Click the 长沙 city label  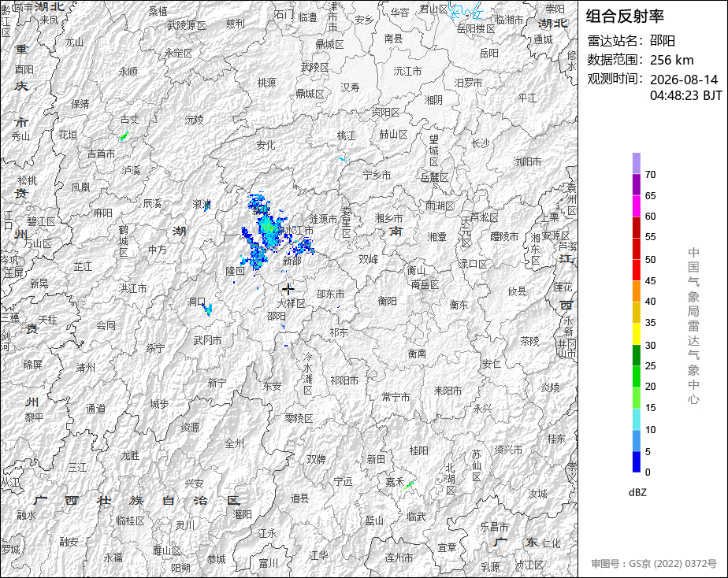coord(480,143)
